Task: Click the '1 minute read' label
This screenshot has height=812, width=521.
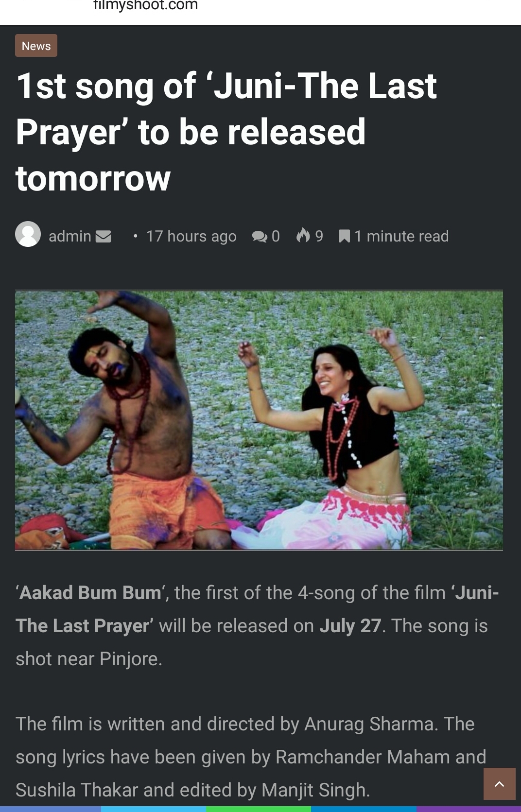Action: point(401,236)
